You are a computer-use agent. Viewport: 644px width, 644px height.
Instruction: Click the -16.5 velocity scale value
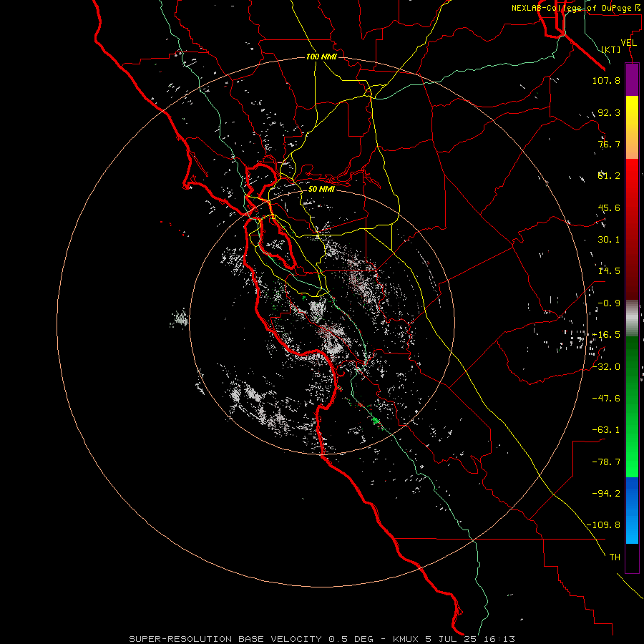pos(606,335)
